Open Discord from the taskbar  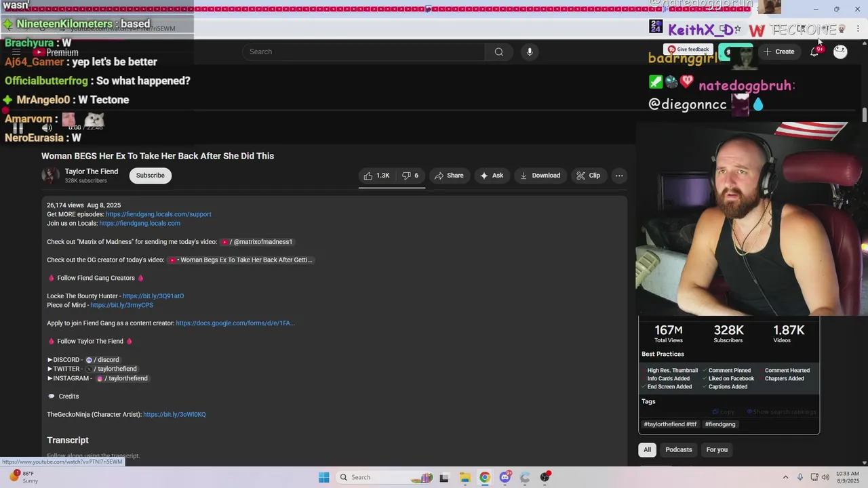[505, 477]
